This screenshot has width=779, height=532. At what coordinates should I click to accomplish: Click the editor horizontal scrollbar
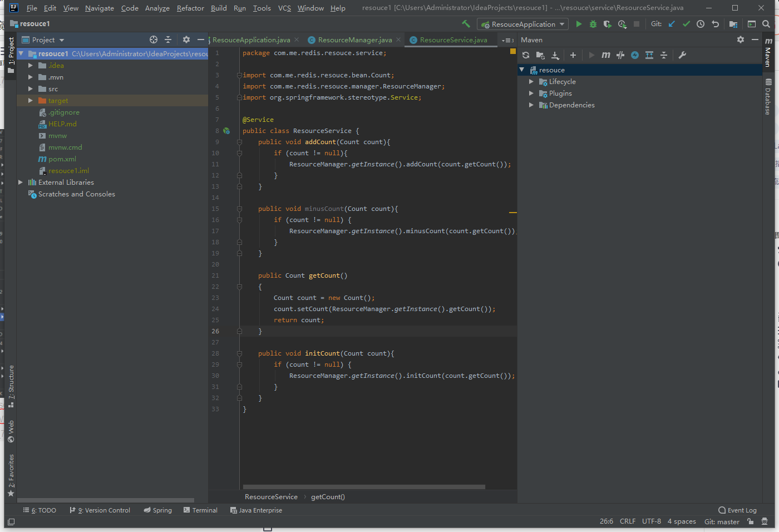pyautogui.click(x=364, y=486)
